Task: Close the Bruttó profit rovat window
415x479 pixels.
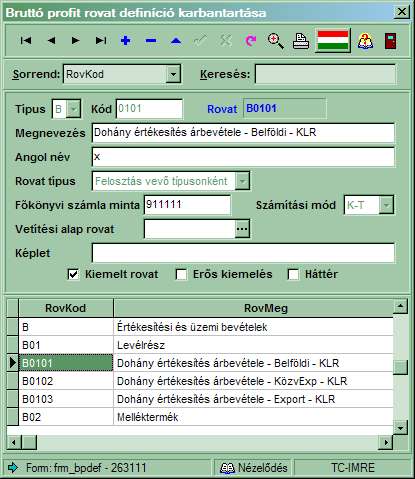Action: pyautogui.click(x=402, y=12)
